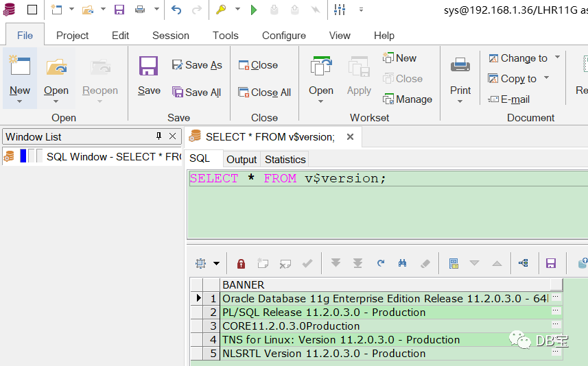Expand the Copy to dropdown
Image resolution: width=588 pixels, height=366 pixels.
(546, 77)
